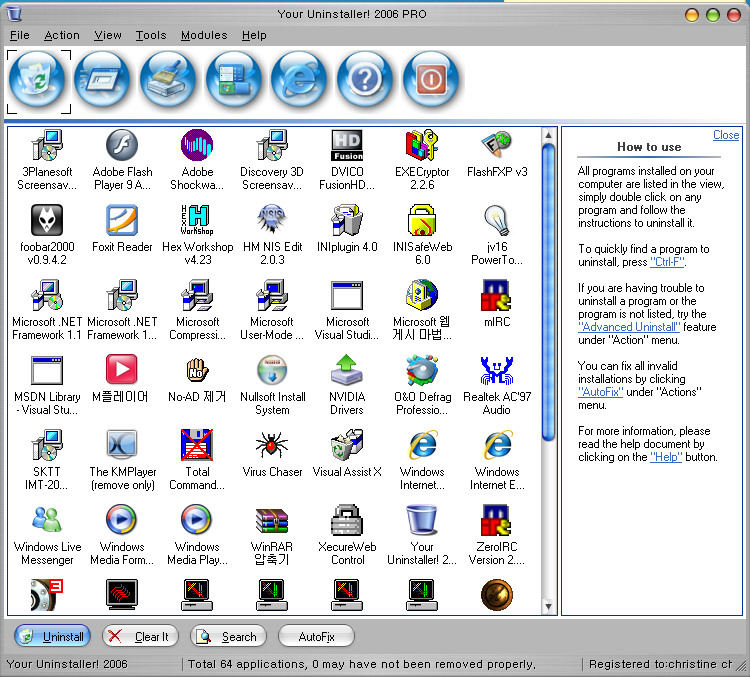Open the "Help" link in help panel
This screenshot has width=750, height=677.
point(666,457)
